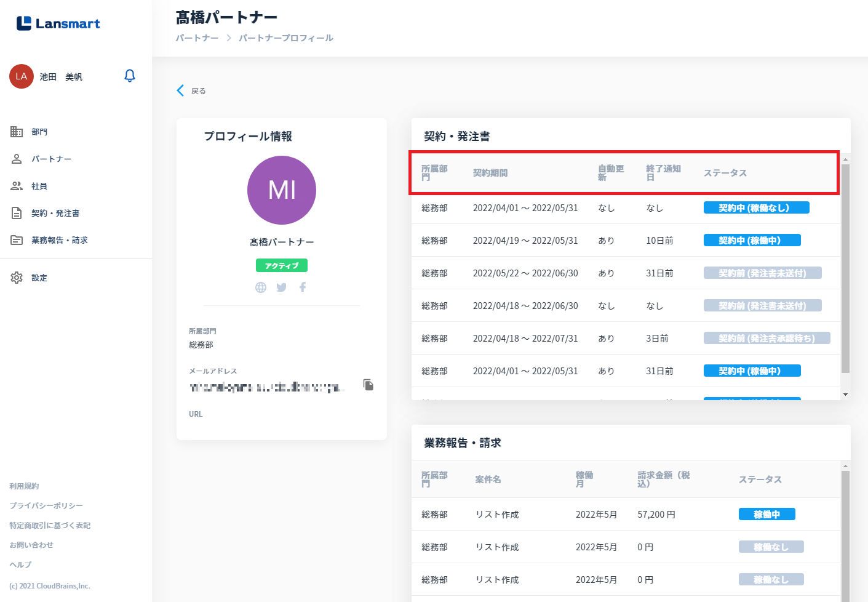Open the globe website icon in profile
The width and height of the screenshot is (868, 602).
pyautogui.click(x=261, y=287)
